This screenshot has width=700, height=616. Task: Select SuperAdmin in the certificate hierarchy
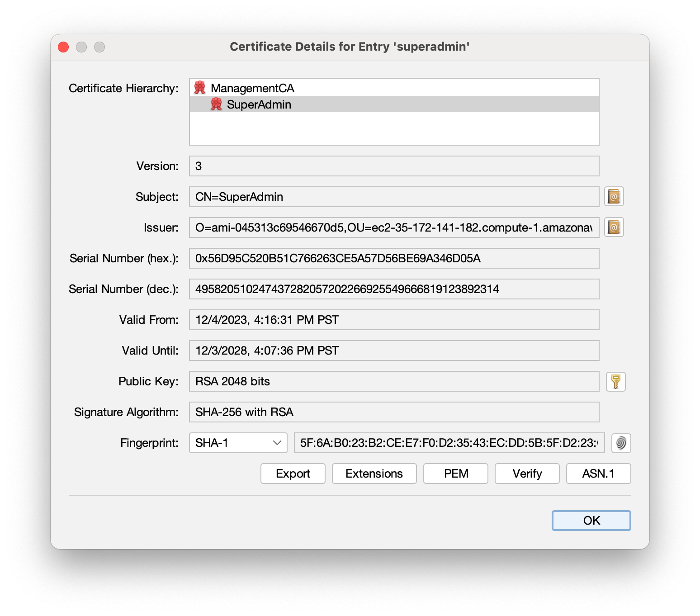click(x=259, y=104)
